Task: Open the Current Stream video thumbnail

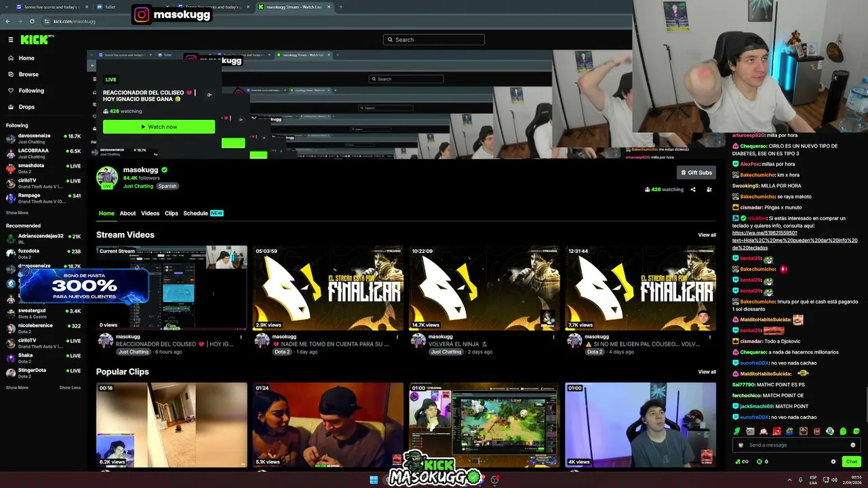Action: (172, 288)
